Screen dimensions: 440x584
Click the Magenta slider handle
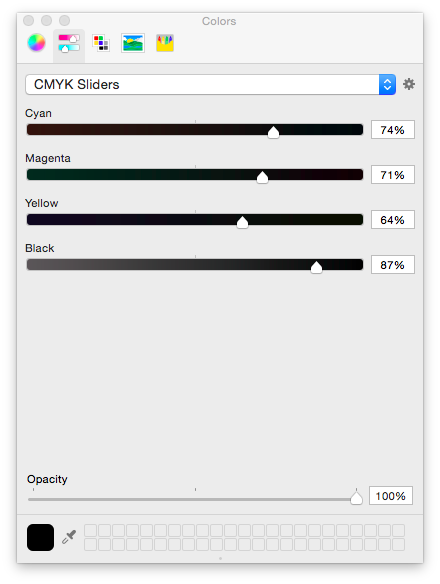pos(262,177)
